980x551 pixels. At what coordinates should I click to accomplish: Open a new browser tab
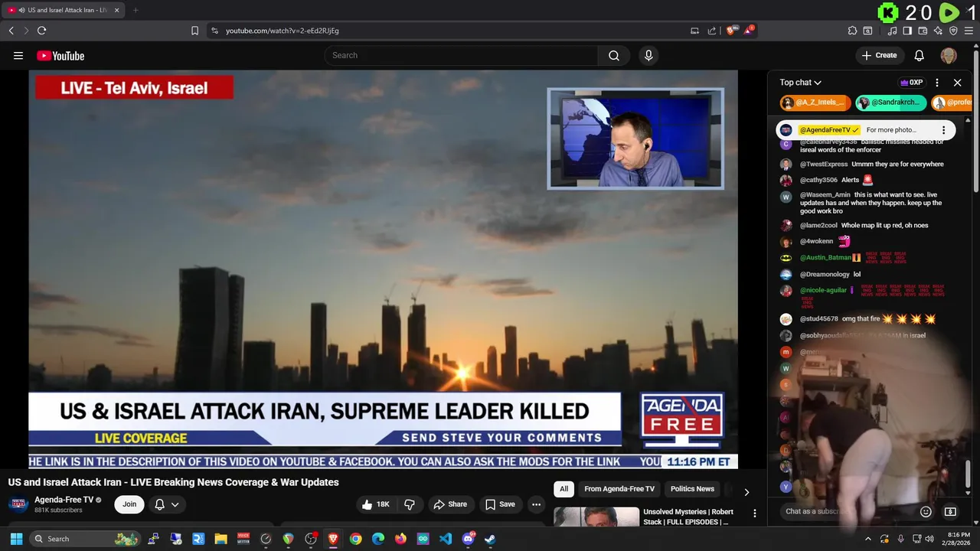pos(136,10)
